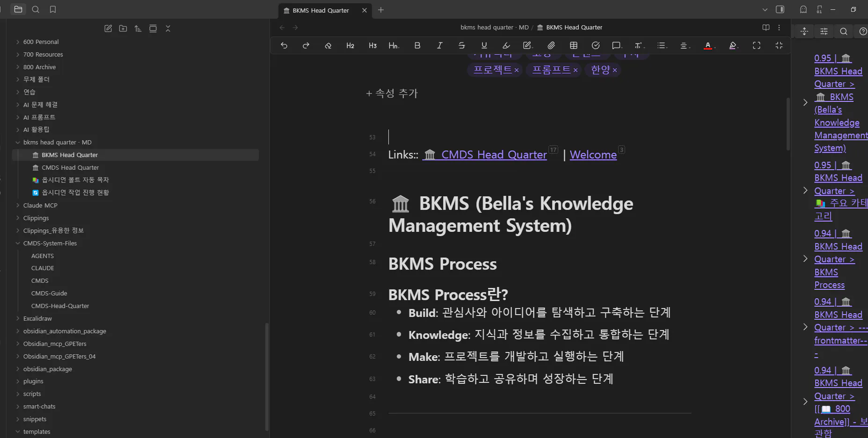Toggle italic formatting
Screen dimensions: 868x438
[439, 45]
